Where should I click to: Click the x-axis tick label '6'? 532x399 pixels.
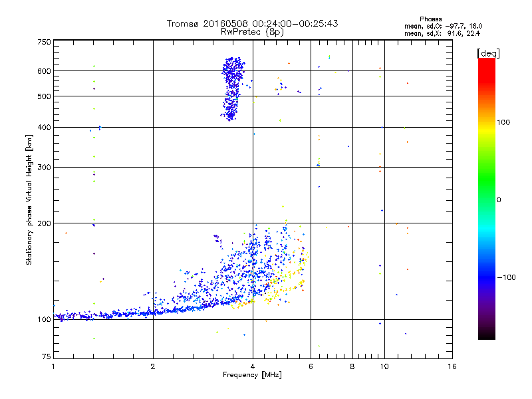tap(311, 366)
